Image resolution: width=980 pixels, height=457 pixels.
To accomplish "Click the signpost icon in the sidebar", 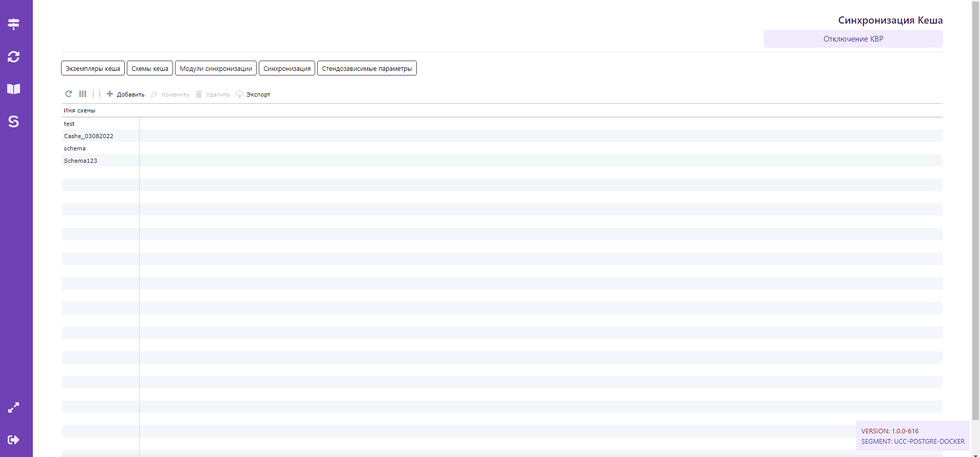I will [x=14, y=24].
